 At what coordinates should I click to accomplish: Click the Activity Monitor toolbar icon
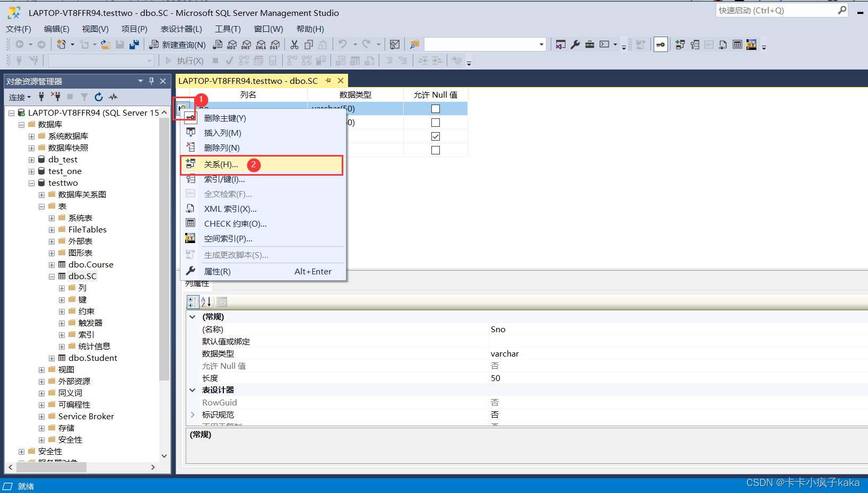click(x=395, y=45)
